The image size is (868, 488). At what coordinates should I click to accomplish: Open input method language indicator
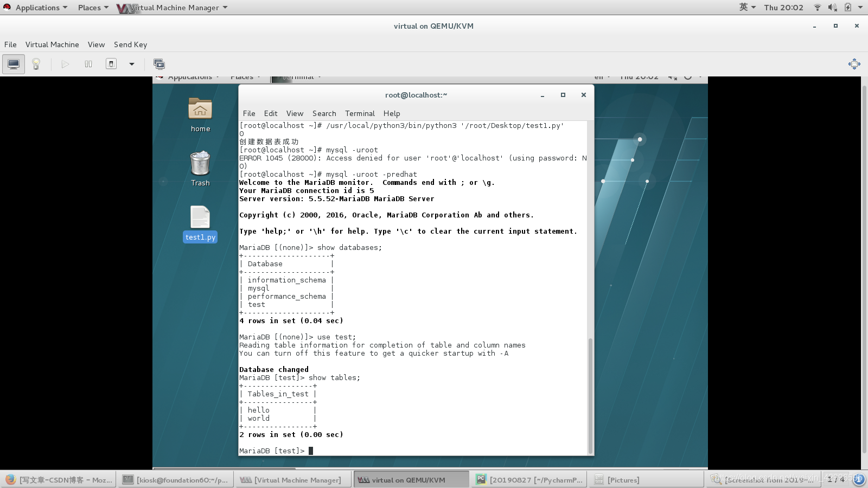coord(747,7)
